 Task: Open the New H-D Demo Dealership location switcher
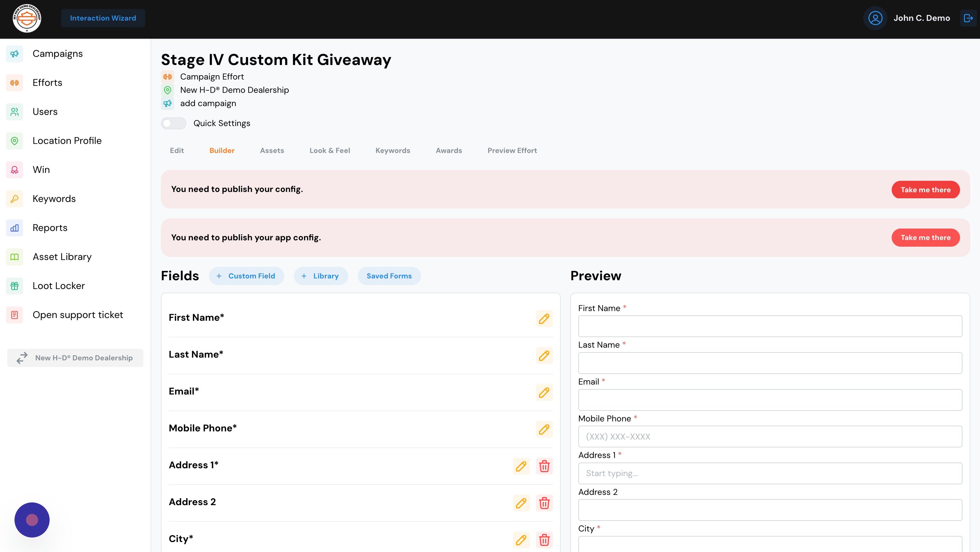[x=75, y=358]
